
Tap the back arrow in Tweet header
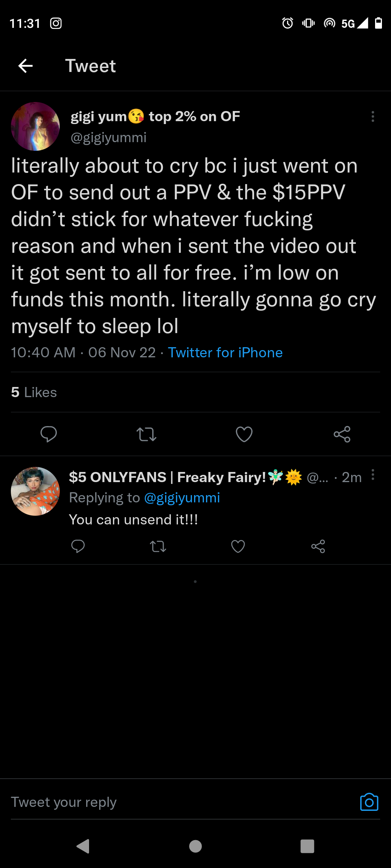coord(25,66)
